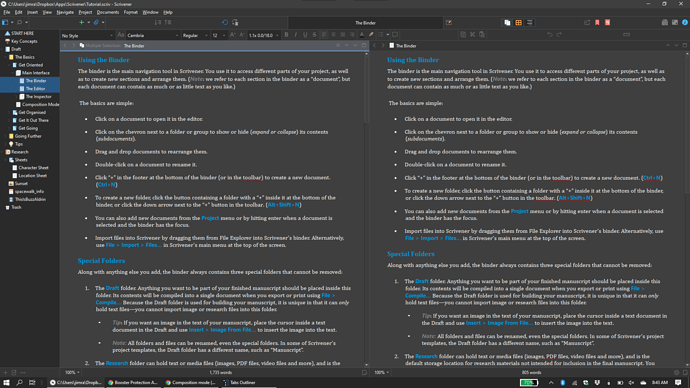Toggle left text alignment
Image resolution: width=690 pixels, height=388 pixels.
[324, 35]
